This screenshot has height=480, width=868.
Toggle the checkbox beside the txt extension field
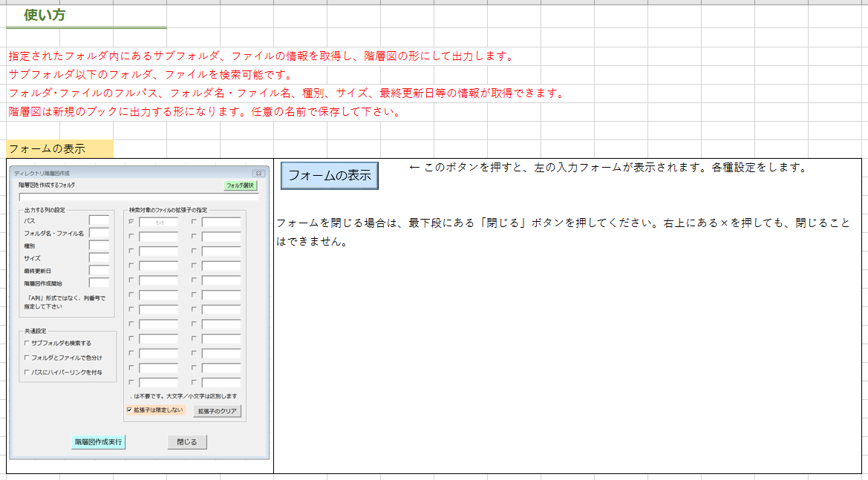pos(133,222)
